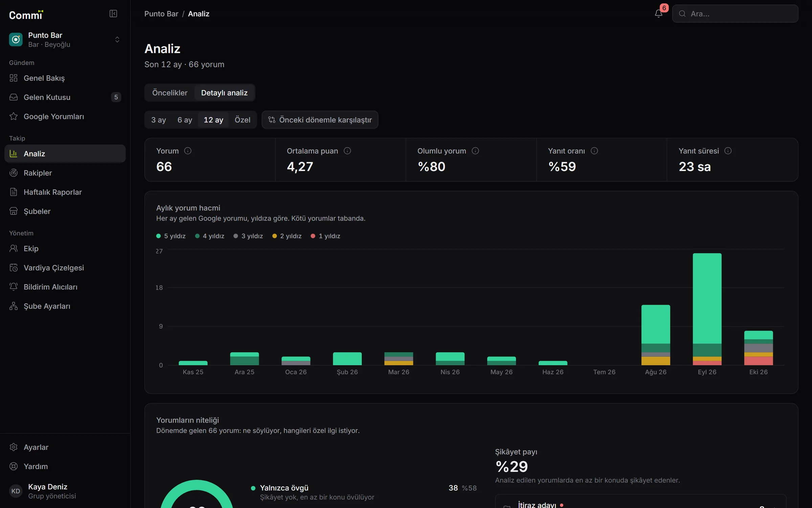Click the Punto Bar green logo icon

point(16,40)
